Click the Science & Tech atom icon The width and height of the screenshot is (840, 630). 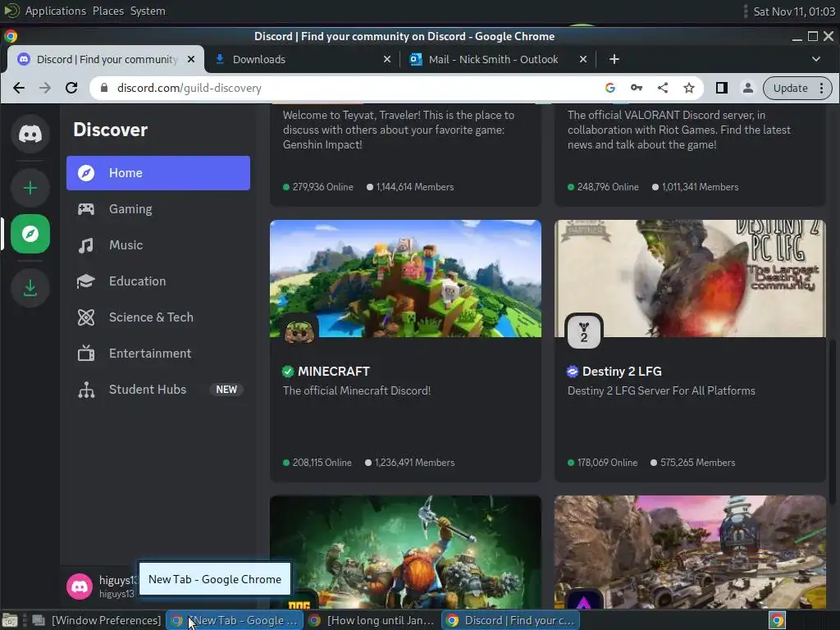click(85, 317)
